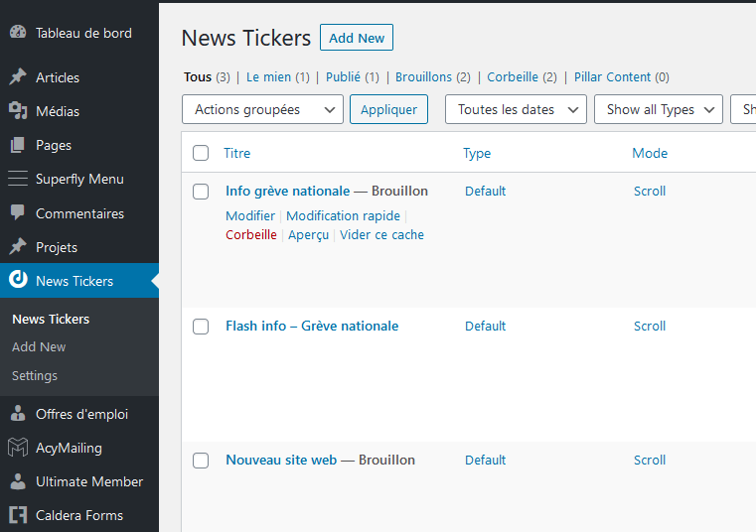Open Settings in News Tickers submenu
The image size is (756, 532).
35,375
